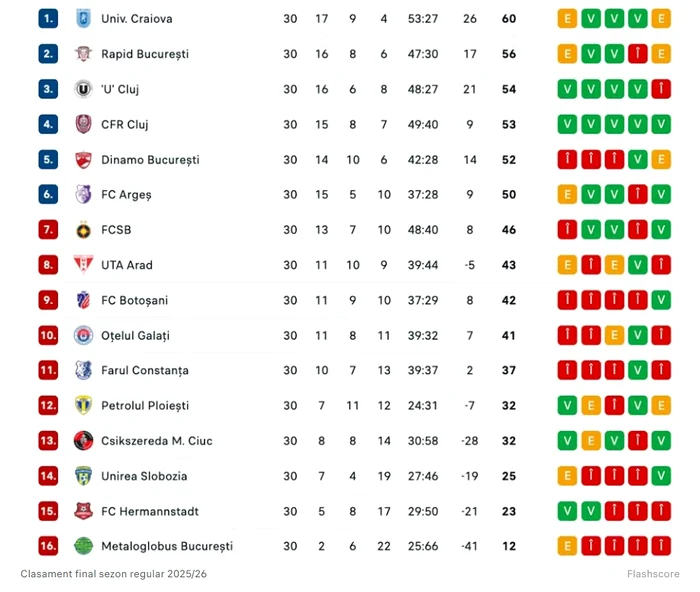Select the FC Botoșani team name

135,300
